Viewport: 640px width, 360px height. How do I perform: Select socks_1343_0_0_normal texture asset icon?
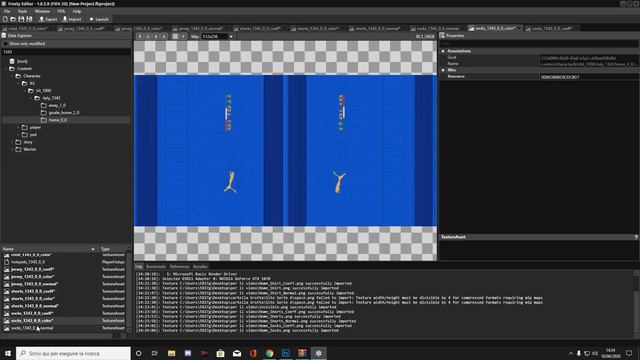7,328
